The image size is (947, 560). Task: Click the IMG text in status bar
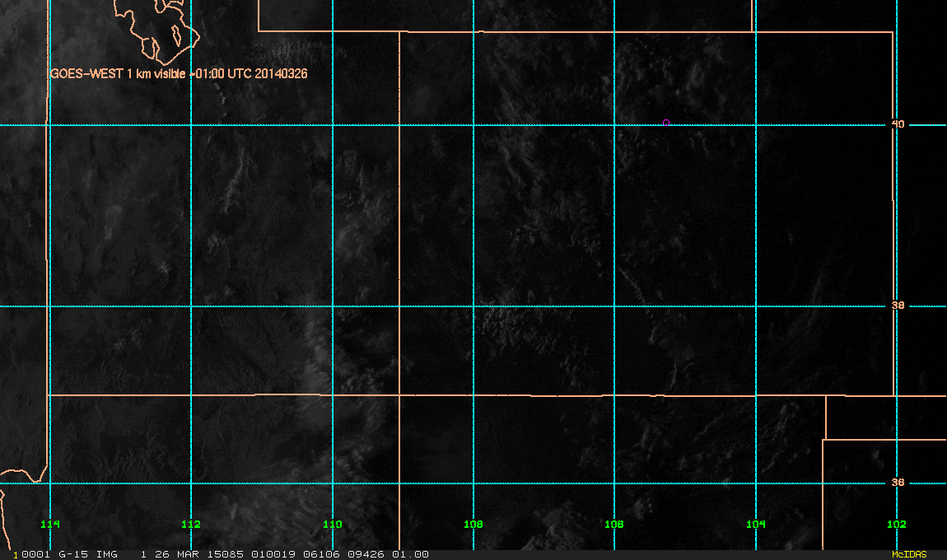[x=107, y=554]
